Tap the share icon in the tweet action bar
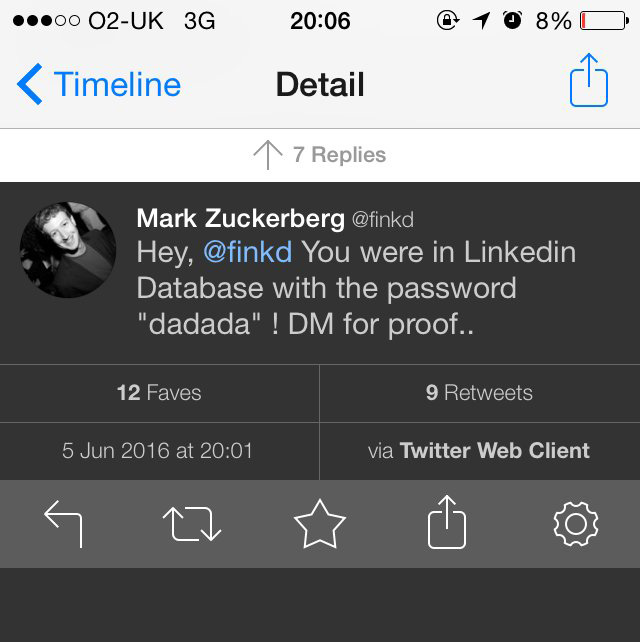 point(447,522)
